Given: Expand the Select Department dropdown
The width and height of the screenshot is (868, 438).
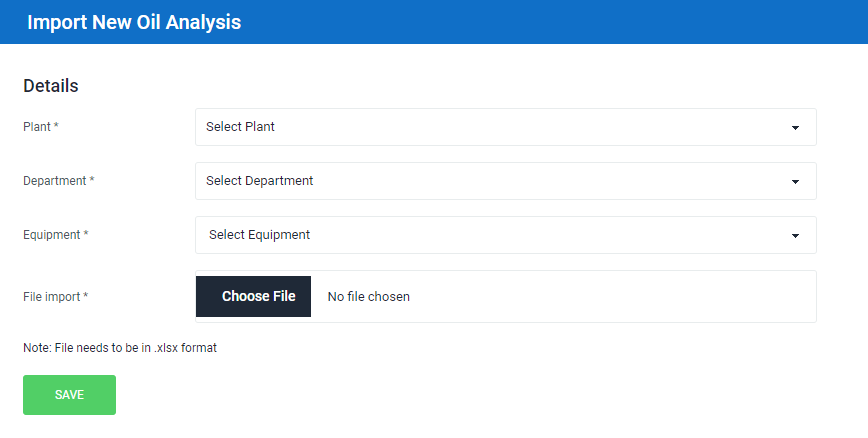Looking at the screenshot, I should 505,181.
